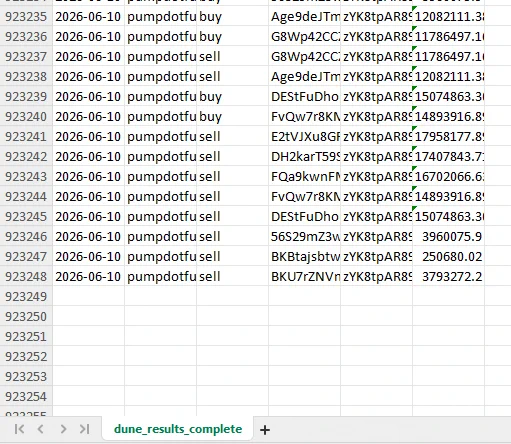This screenshot has height=444, width=511.
Task: Click value 3960075.9 in row 923246
Action: (448, 236)
